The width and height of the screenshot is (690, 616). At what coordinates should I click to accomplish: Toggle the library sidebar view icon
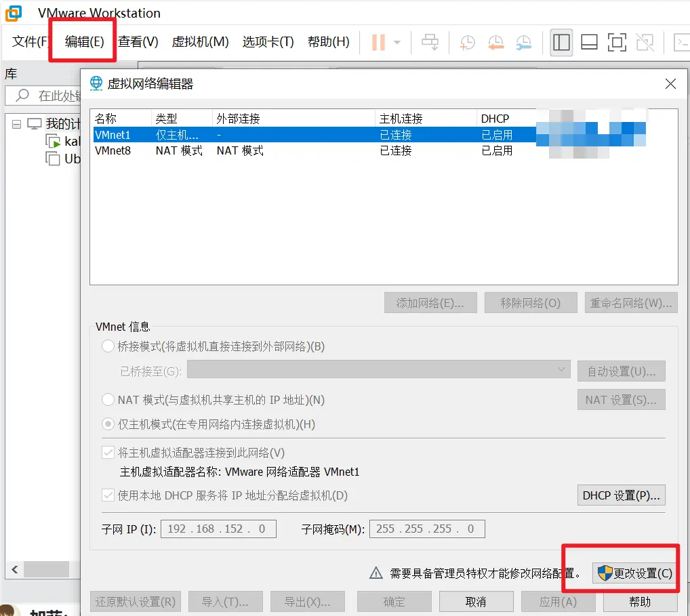[561, 42]
